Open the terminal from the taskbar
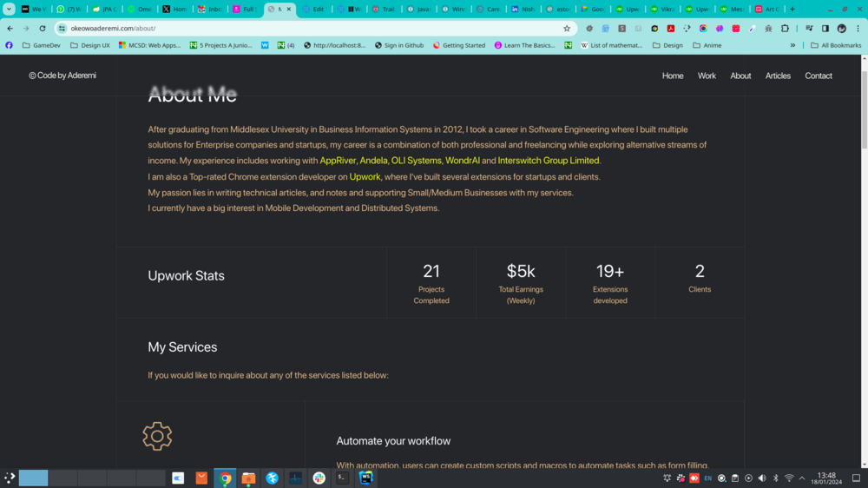The image size is (868, 488). click(x=342, y=478)
